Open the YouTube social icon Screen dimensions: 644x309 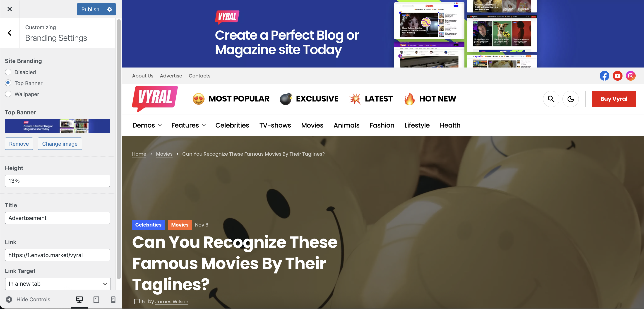coord(617,76)
